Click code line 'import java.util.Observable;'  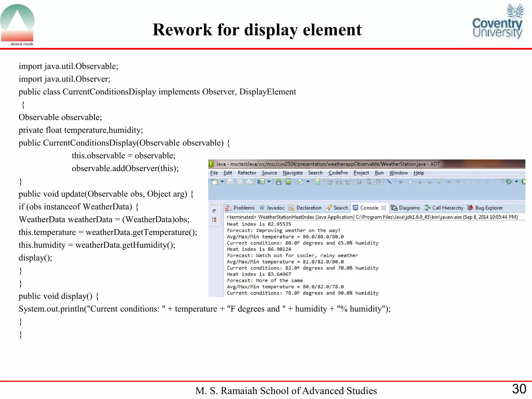coord(69,66)
